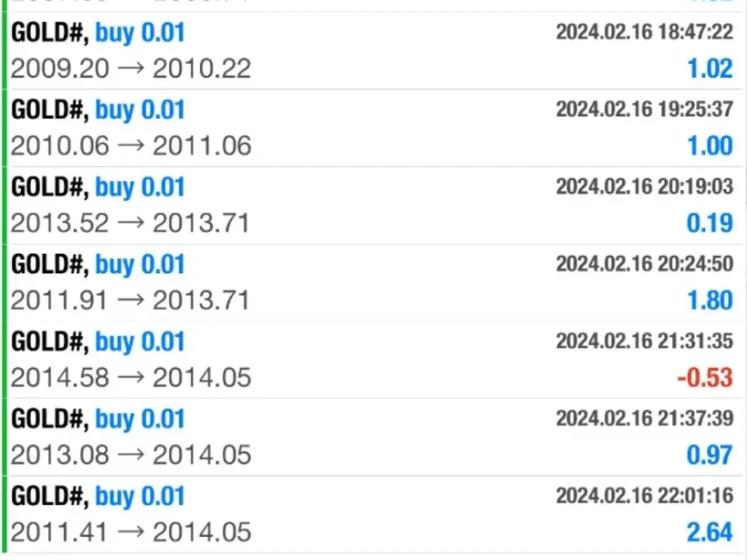The image size is (747, 560).
Task: Tap the 1.80 profit value
Action: [710, 301]
